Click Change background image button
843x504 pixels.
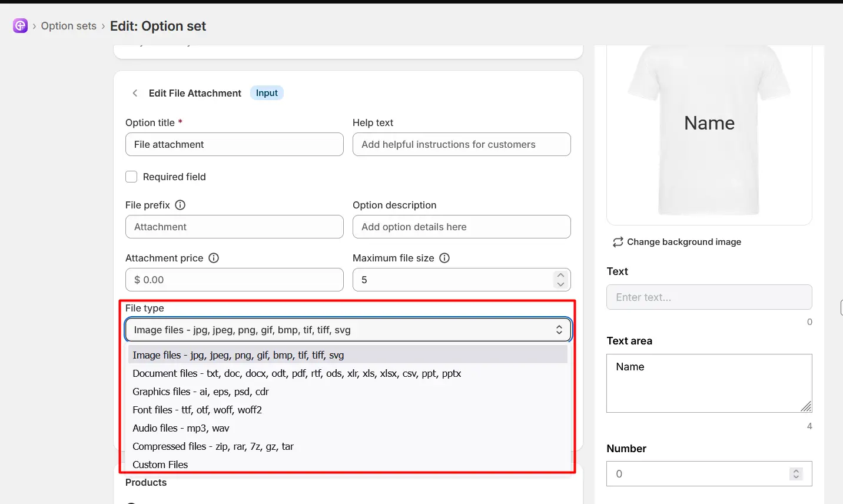click(677, 242)
